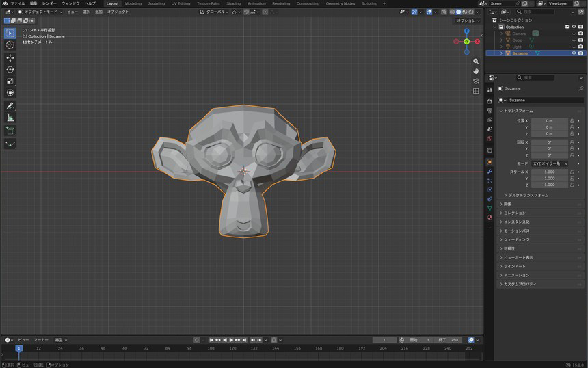
Task: Open the Object Mode dropdown
Action: tap(40, 12)
